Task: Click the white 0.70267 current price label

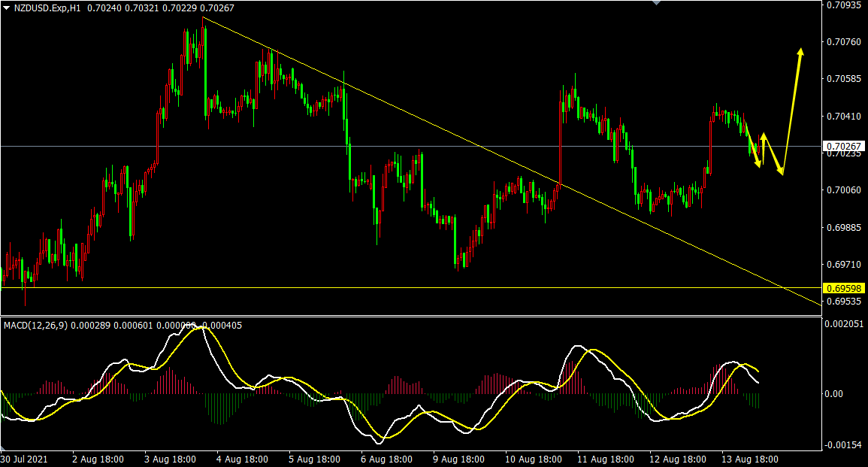Action: pyautogui.click(x=845, y=146)
